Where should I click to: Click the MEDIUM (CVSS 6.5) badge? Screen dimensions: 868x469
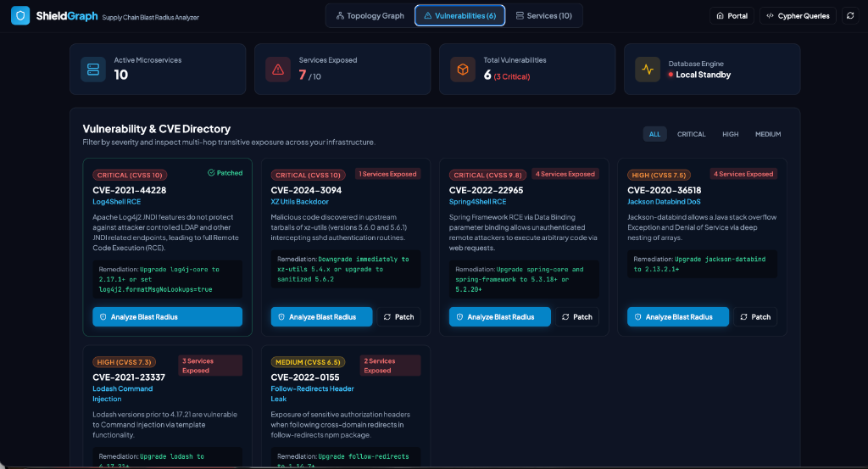tap(308, 362)
